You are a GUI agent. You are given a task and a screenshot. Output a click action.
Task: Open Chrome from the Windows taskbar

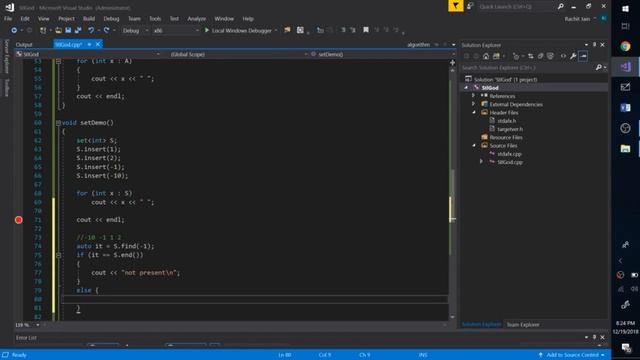coord(625,46)
